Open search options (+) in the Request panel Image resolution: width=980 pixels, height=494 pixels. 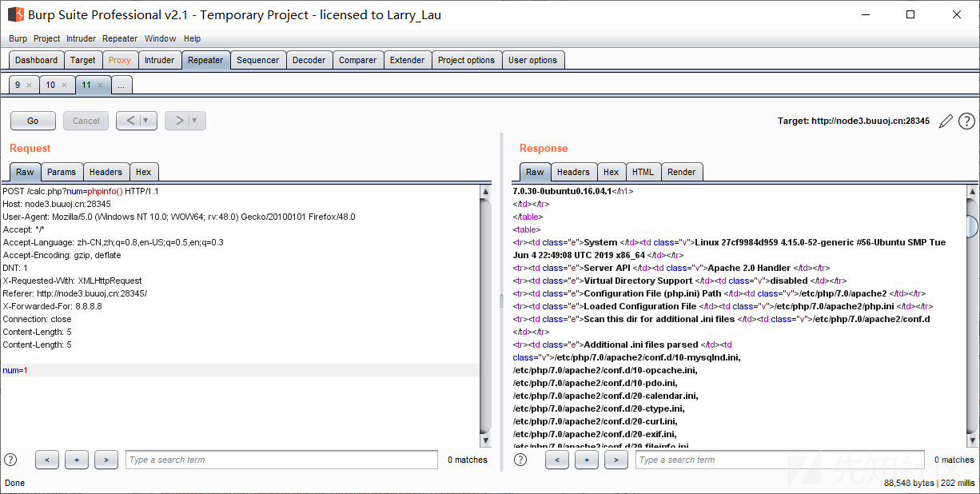click(x=77, y=460)
